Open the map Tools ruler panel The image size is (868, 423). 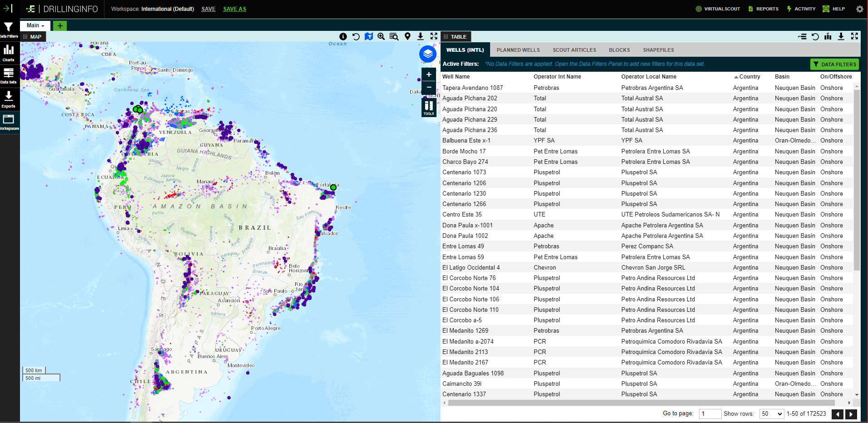[x=428, y=108]
